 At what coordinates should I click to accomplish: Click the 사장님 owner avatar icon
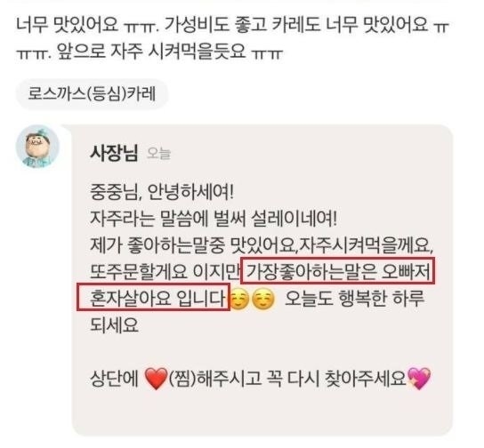point(37,147)
